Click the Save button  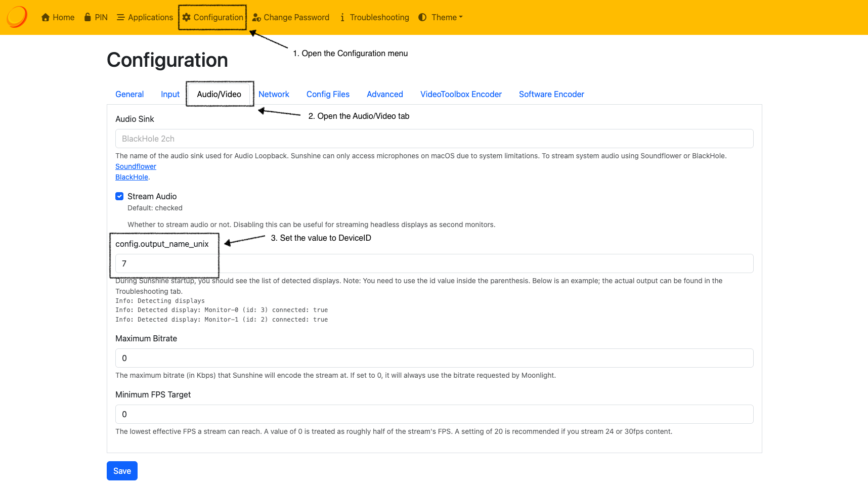coord(121,470)
